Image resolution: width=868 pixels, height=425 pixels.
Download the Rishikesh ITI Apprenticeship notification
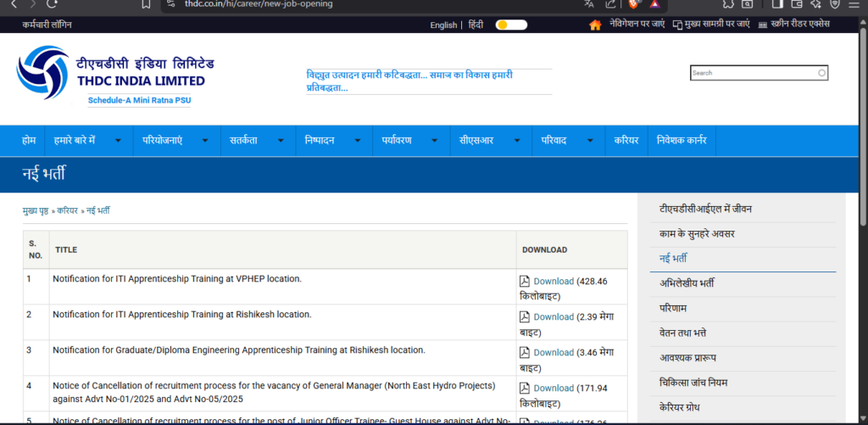(x=553, y=316)
